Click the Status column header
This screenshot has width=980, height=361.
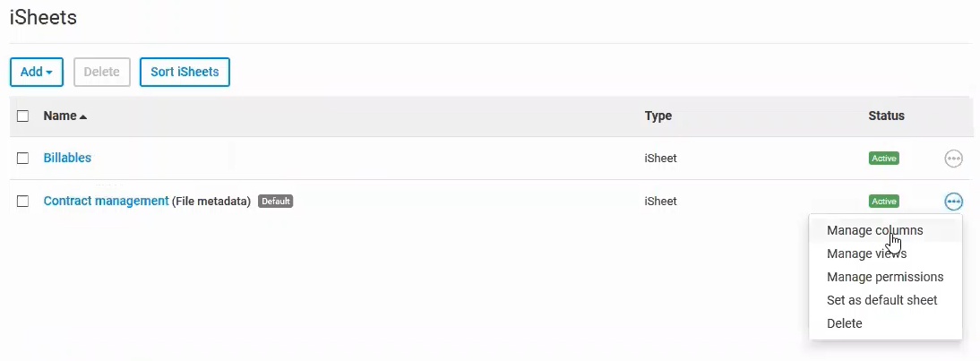coord(886,116)
